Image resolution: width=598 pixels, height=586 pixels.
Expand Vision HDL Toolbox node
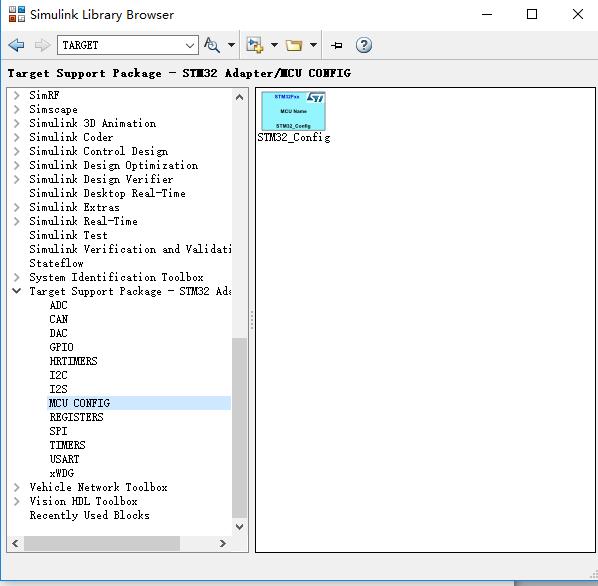point(16,501)
